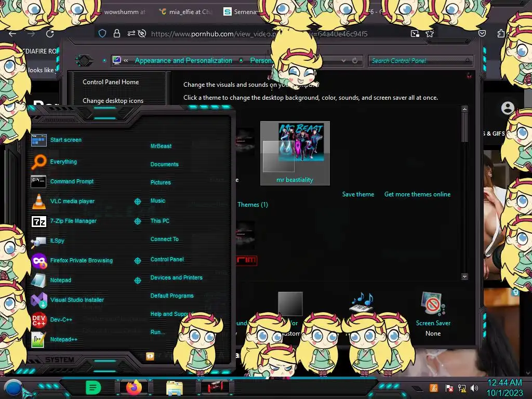Image resolution: width=532 pixels, height=399 pixels.
Task: Open the window Color swatch setting
Action: [x=290, y=303]
